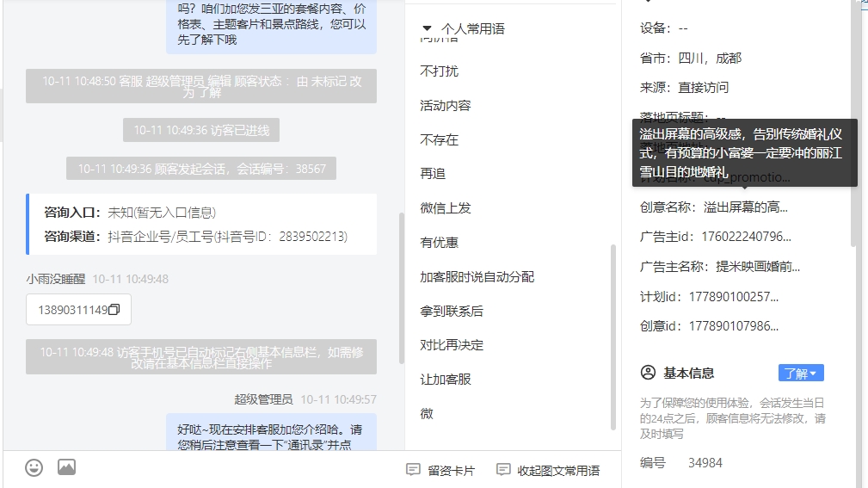Select the quick phrase 不存在

click(439, 139)
